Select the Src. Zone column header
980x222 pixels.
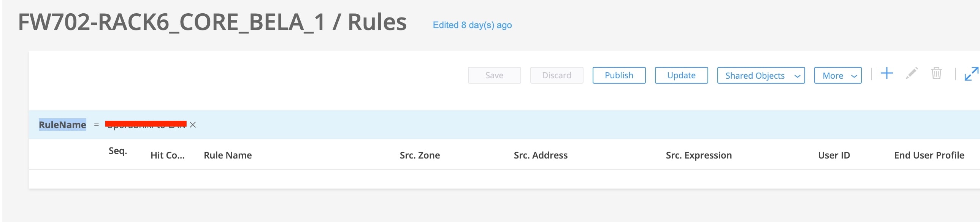tap(420, 155)
